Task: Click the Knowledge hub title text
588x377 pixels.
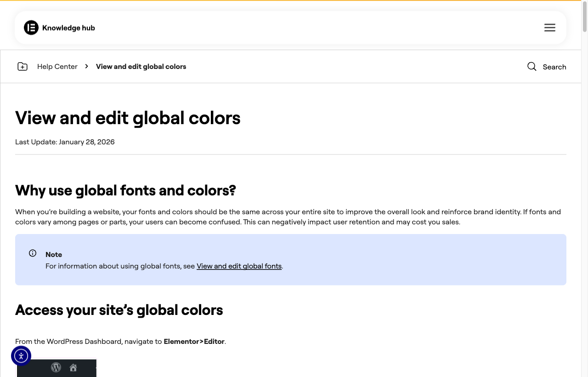Action: pyautogui.click(x=68, y=28)
